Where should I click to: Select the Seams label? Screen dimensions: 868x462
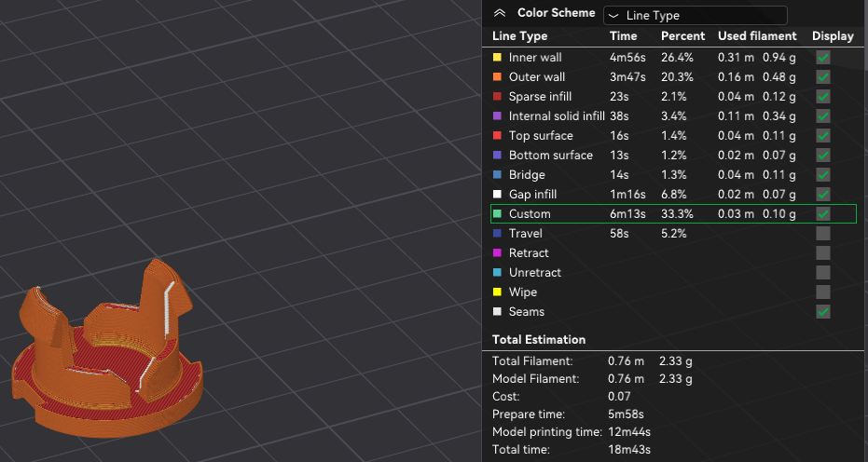click(x=527, y=311)
